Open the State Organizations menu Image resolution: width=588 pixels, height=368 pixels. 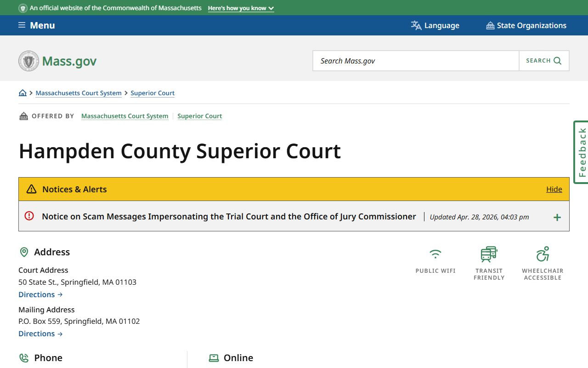tap(526, 25)
